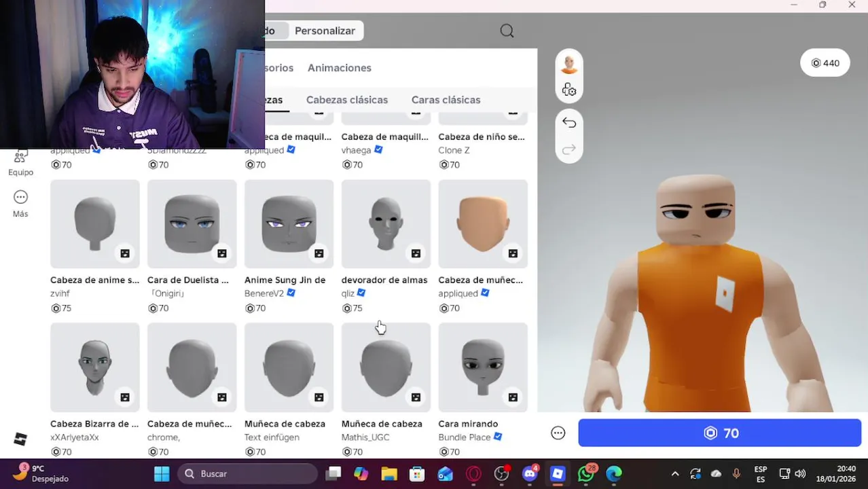The image size is (868, 489).
Task: Open WhatsApp from the taskbar
Action: [586, 473]
